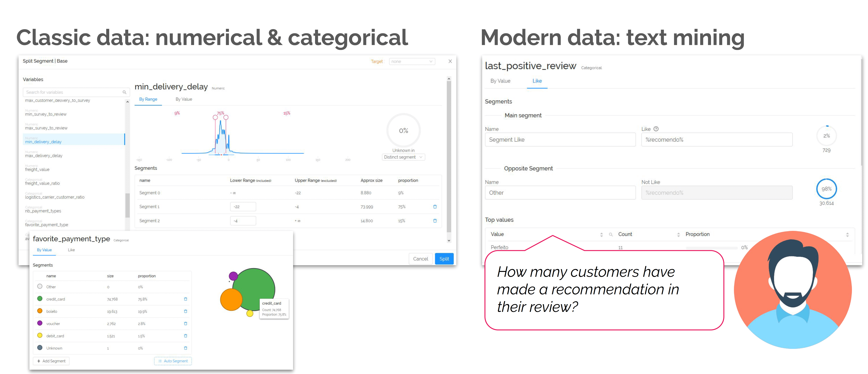Delete the debit_card segment via trash icon
Image resolution: width=868 pixels, height=374 pixels.
pos(185,336)
